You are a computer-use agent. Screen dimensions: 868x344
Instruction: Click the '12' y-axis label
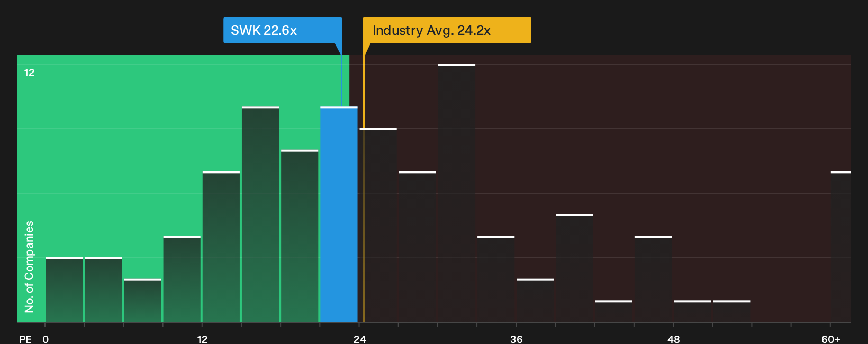tap(29, 73)
